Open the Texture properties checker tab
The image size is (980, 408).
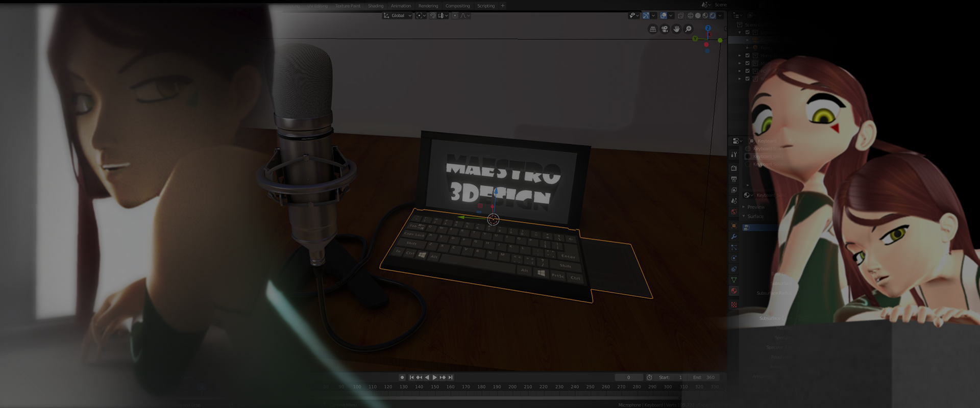tap(734, 304)
